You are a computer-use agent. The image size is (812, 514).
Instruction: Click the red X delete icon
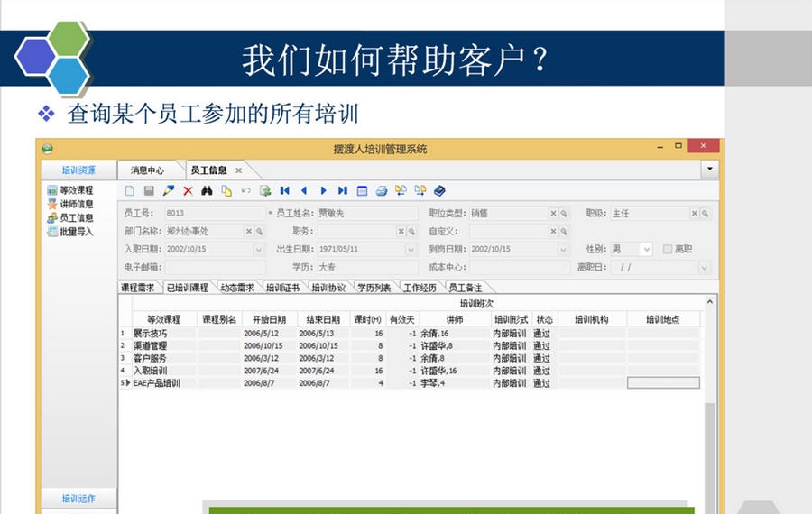[x=188, y=191]
